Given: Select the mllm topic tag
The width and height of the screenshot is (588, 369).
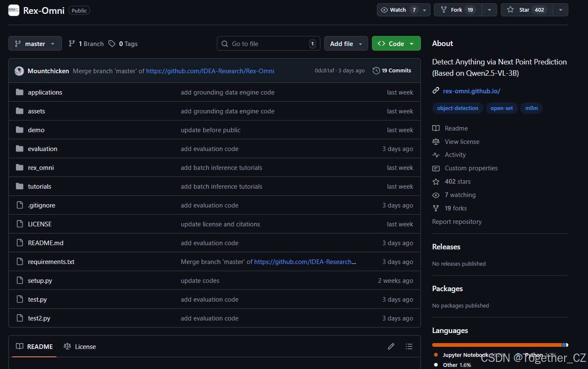Looking at the screenshot, I should click(x=531, y=108).
